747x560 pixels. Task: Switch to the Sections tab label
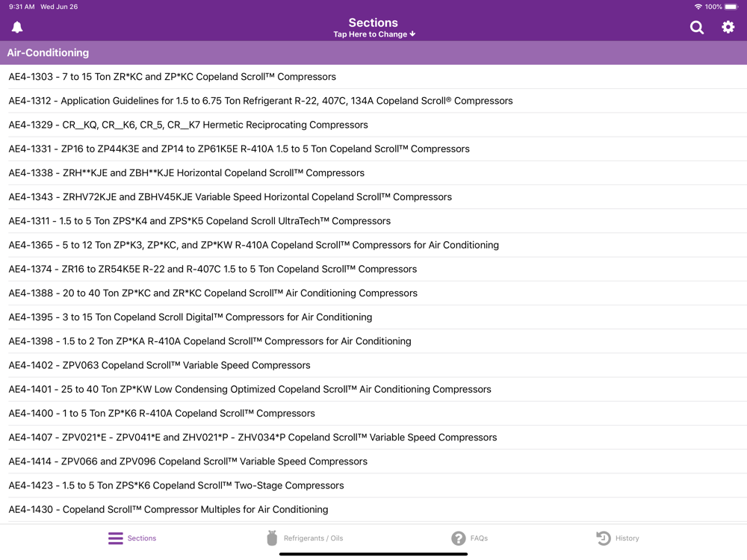141,538
